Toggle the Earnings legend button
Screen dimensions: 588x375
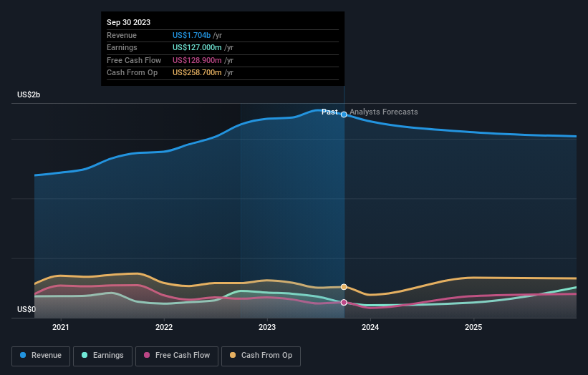(x=102, y=356)
